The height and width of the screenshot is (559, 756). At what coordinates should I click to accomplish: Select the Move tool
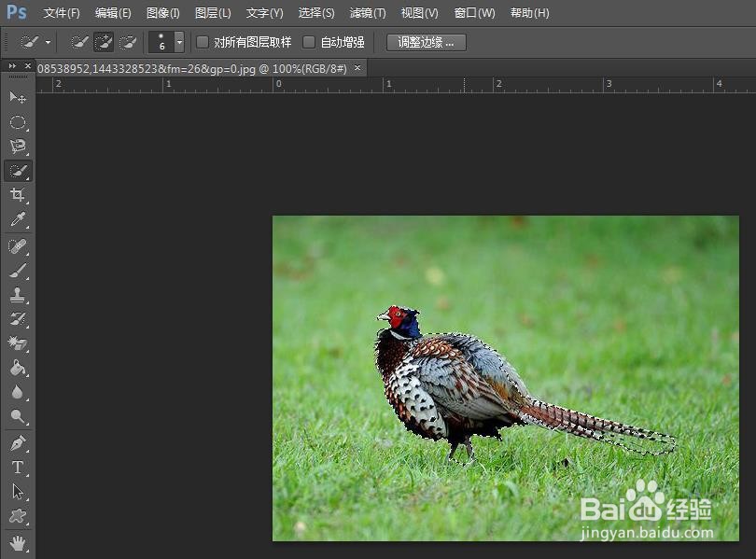pyautogui.click(x=18, y=97)
